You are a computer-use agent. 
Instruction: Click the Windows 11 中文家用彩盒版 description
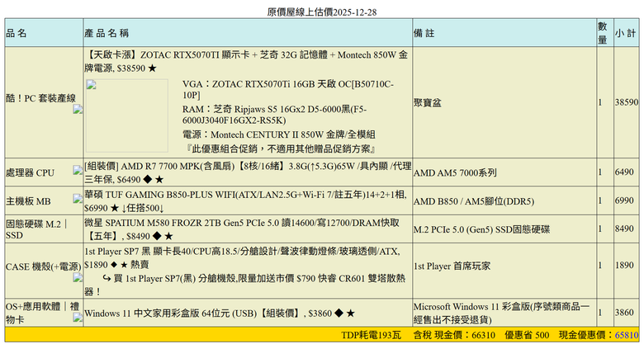click(220, 314)
